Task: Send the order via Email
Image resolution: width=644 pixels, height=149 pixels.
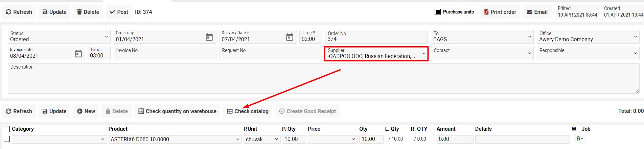Action: 537,12
